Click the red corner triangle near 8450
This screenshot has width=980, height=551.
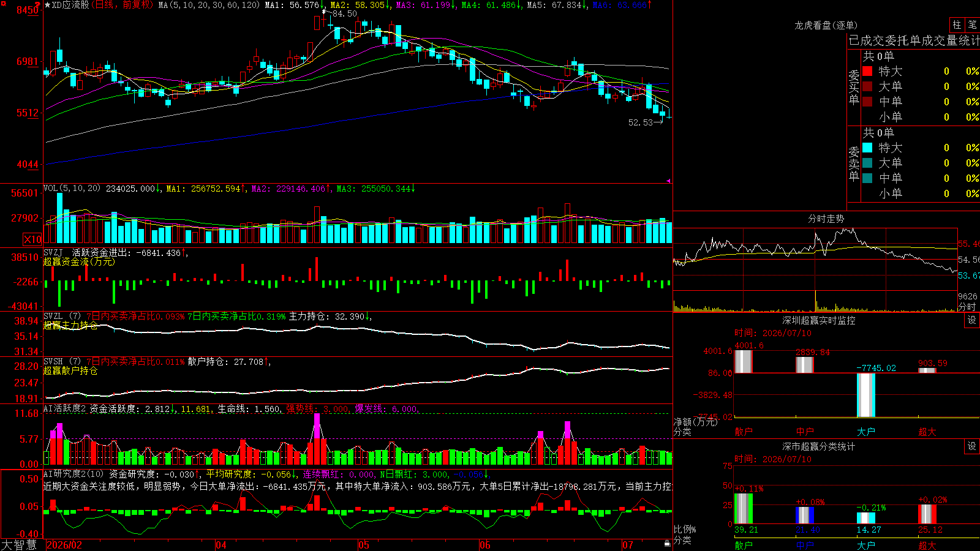[x=38, y=4]
